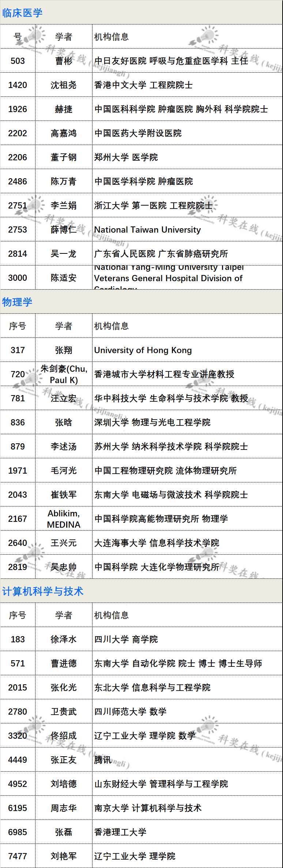Click scholar name 李兰娟
Viewport: 283px width, 868px height.
64,206
